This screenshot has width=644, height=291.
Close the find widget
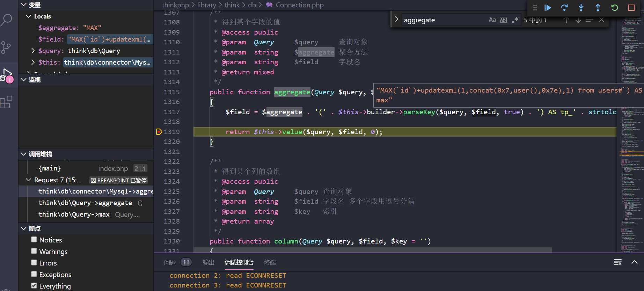tap(601, 20)
